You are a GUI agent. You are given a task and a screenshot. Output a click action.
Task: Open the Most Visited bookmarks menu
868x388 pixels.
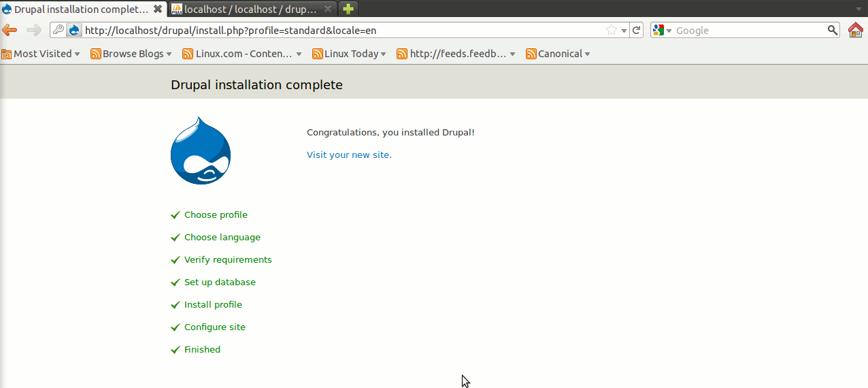41,54
